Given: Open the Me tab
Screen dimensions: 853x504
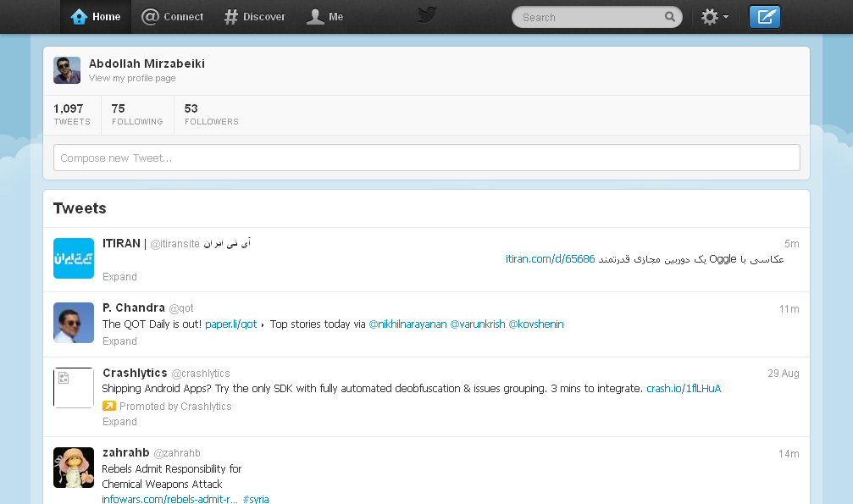Looking at the screenshot, I should [x=324, y=17].
